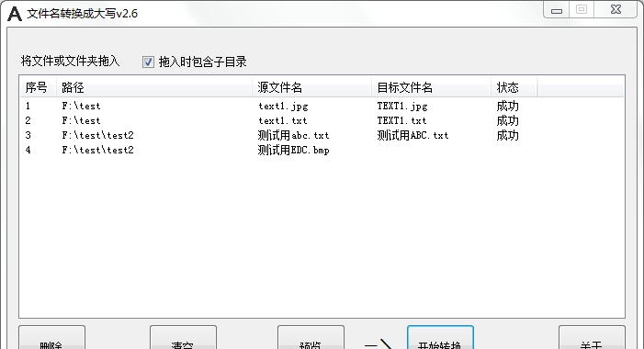
Task: Click the 目标文件名 column header
Action: point(432,87)
